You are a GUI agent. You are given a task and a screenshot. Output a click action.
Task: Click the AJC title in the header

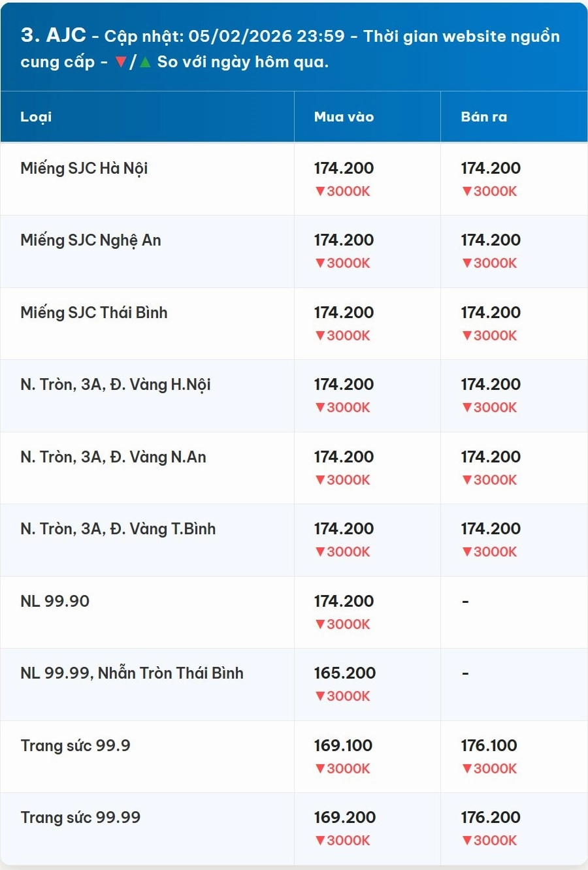pyautogui.click(x=66, y=35)
